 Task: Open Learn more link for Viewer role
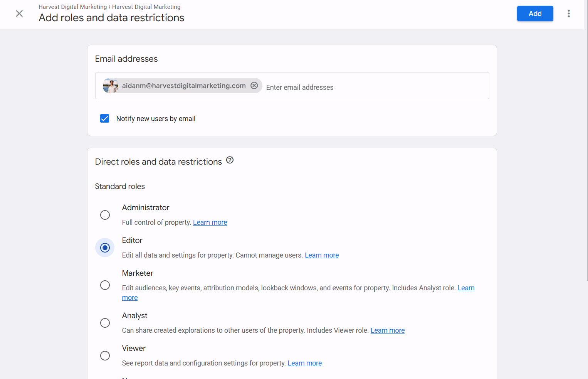pyautogui.click(x=305, y=363)
